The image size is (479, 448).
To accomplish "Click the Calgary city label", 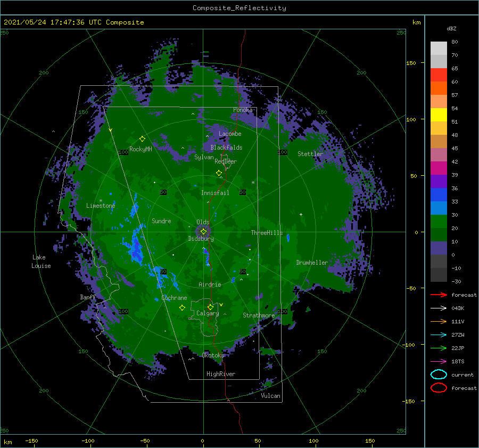I will click(208, 313).
